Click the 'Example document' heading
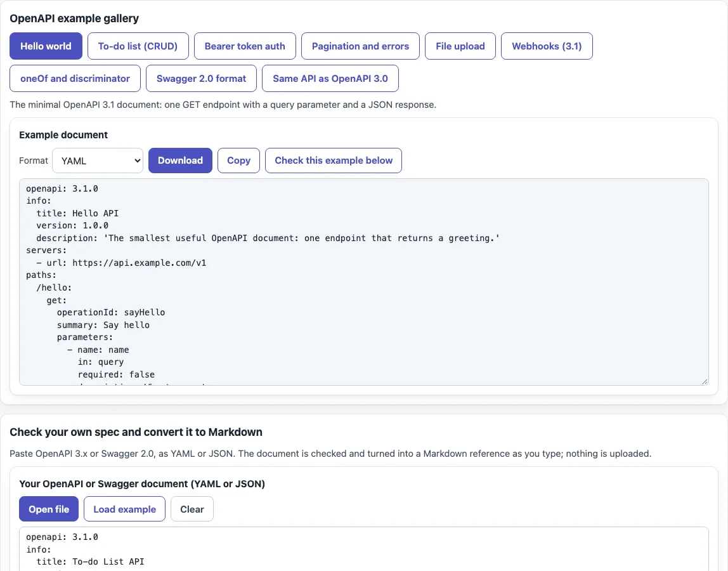Image resolution: width=728 pixels, height=571 pixels. coord(63,135)
